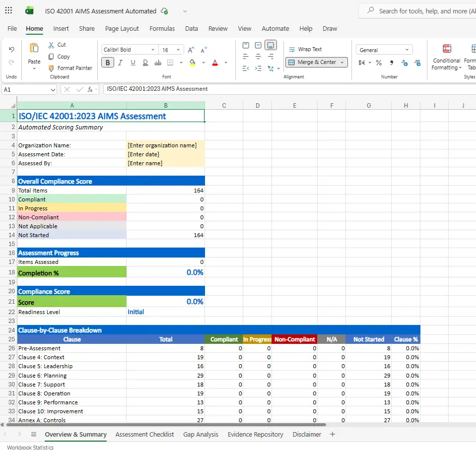Click the Workbook Statistics button
This screenshot has width=476, height=452.
[x=30, y=447]
